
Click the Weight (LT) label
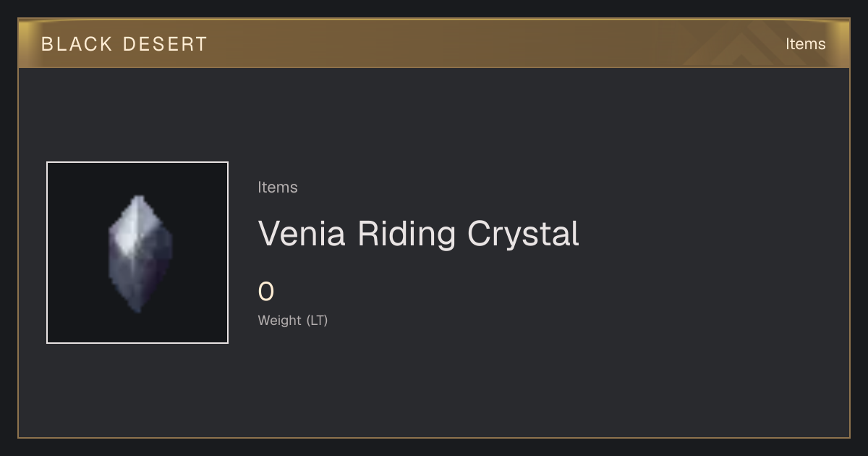click(293, 320)
